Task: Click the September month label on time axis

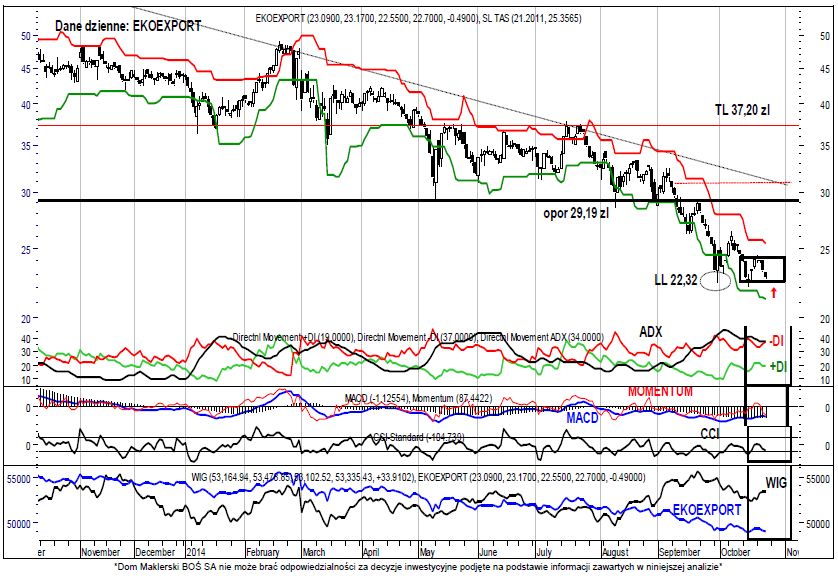Action: (x=679, y=551)
